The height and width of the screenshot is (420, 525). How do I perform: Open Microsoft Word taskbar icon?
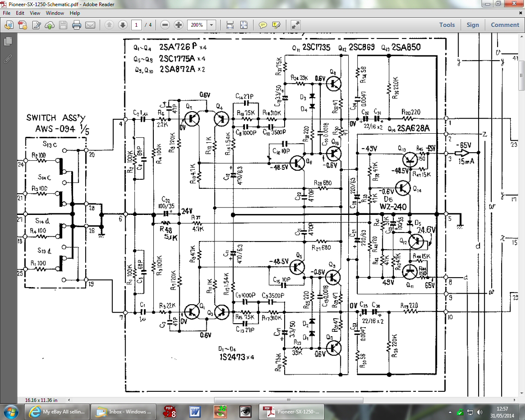tap(195, 412)
